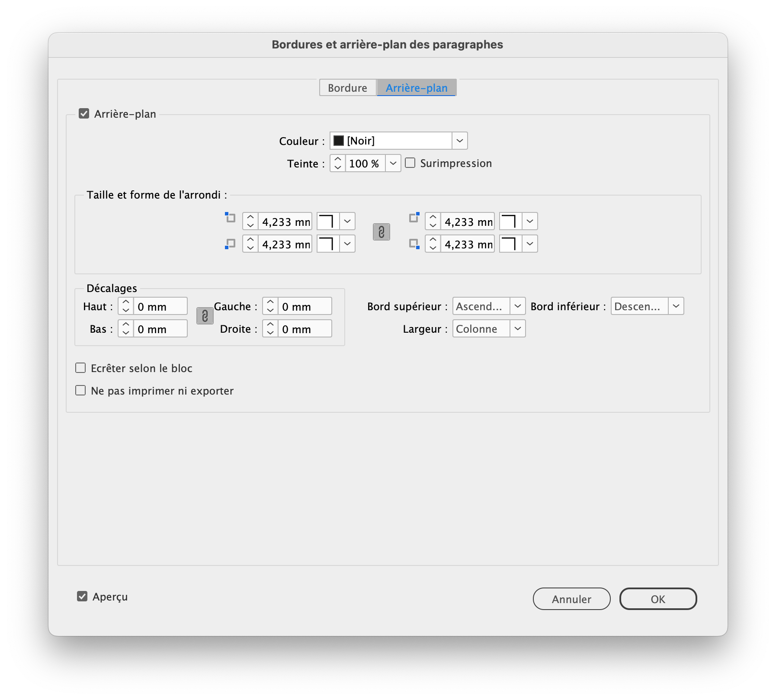
Task: Open the Couleur dropdown
Action: click(x=460, y=141)
